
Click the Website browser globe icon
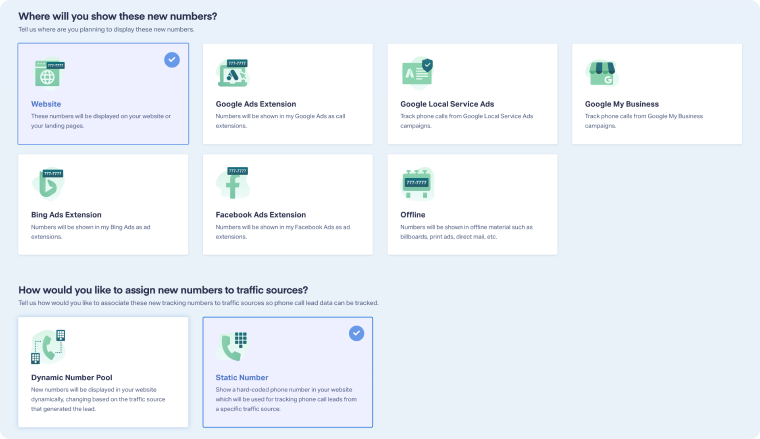click(48, 73)
